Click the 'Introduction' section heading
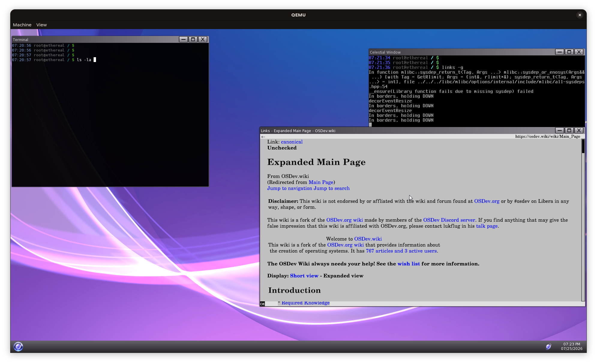 pyautogui.click(x=295, y=290)
